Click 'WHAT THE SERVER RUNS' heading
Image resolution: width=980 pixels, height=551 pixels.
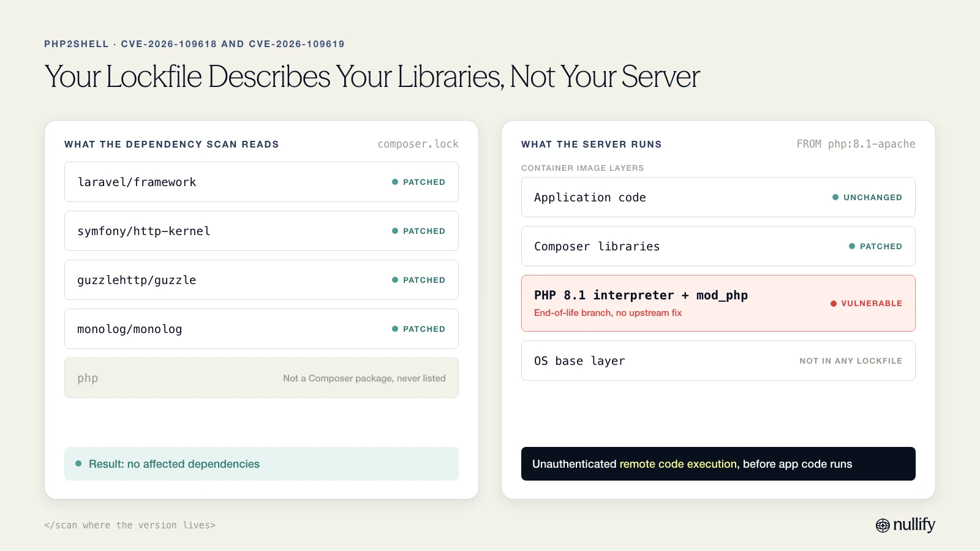click(592, 144)
